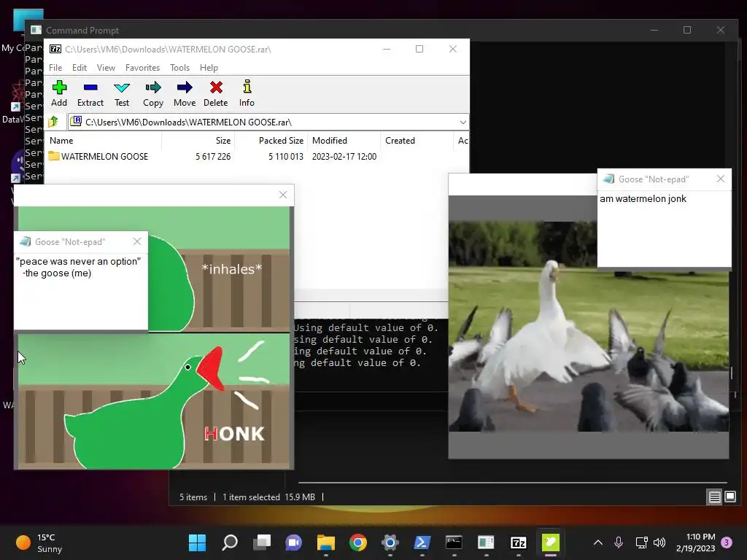Run Test on the archive
This screenshot has height=560, width=747.
pyautogui.click(x=122, y=93)
